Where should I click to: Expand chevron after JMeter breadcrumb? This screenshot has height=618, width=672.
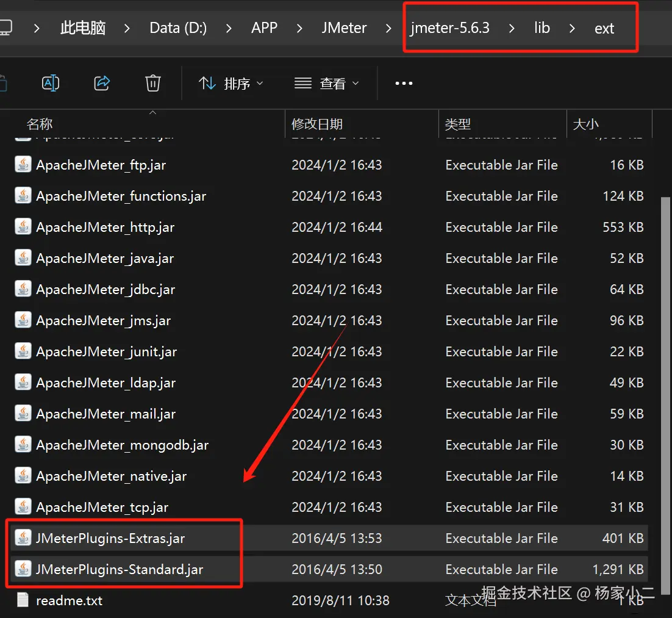click(x=388, y=28)
